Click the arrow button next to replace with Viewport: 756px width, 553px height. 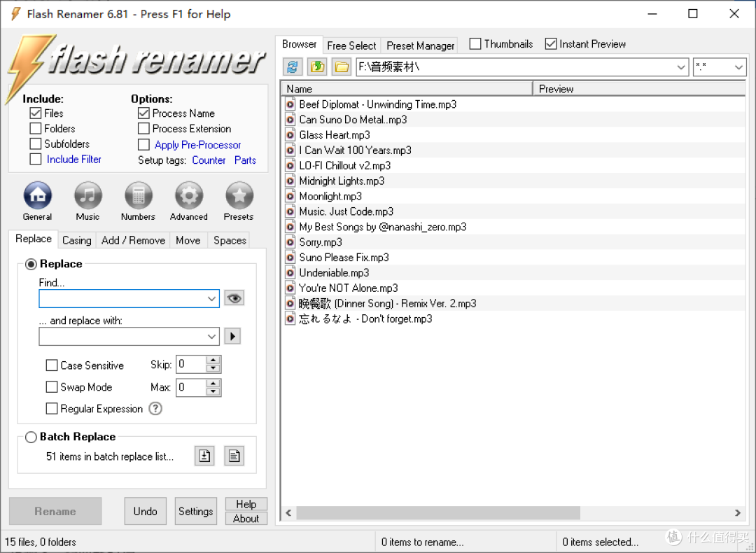pyautogui.click(x=233, y=336)
